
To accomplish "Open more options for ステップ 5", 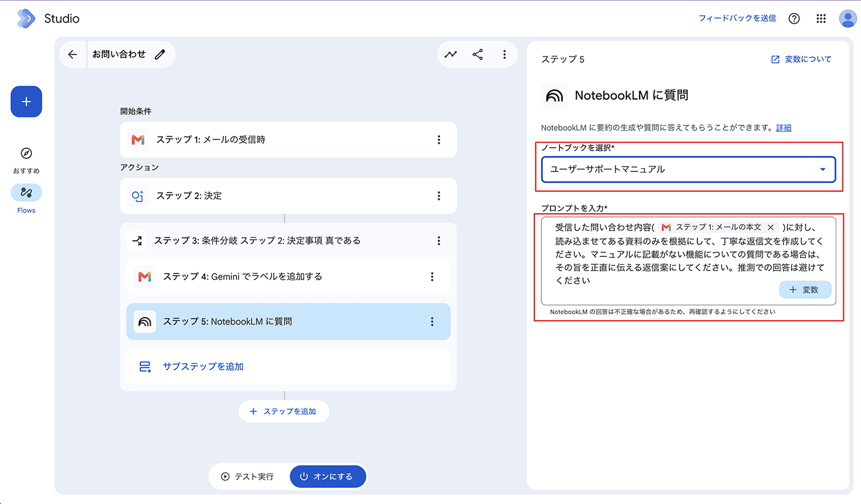I will 432,321.
